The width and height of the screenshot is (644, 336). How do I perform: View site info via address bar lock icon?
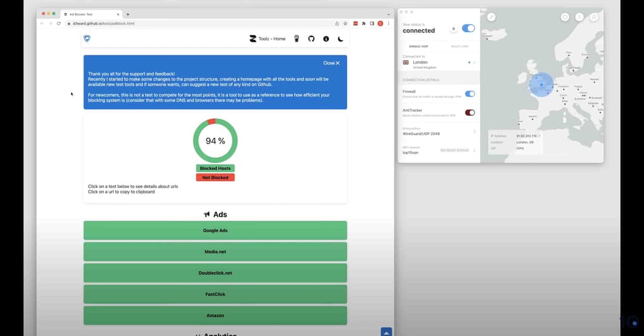pyautogui.click(x=69, y=23)
